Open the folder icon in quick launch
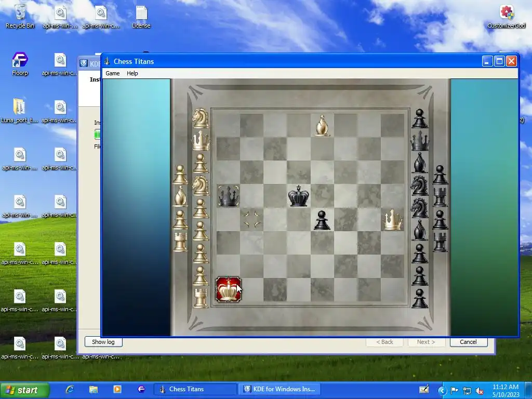Screen dimensions: 532x399 tap(94, 389)
